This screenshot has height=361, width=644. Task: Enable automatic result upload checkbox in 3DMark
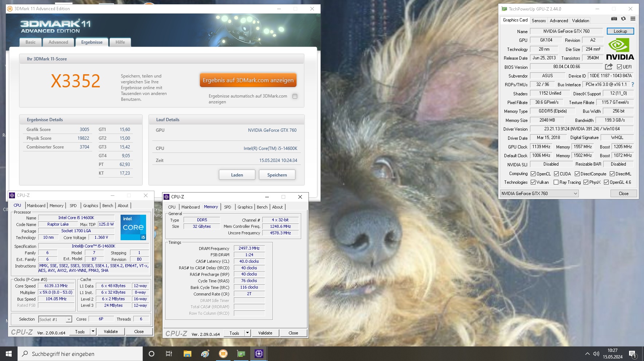(x=295, y=96)
